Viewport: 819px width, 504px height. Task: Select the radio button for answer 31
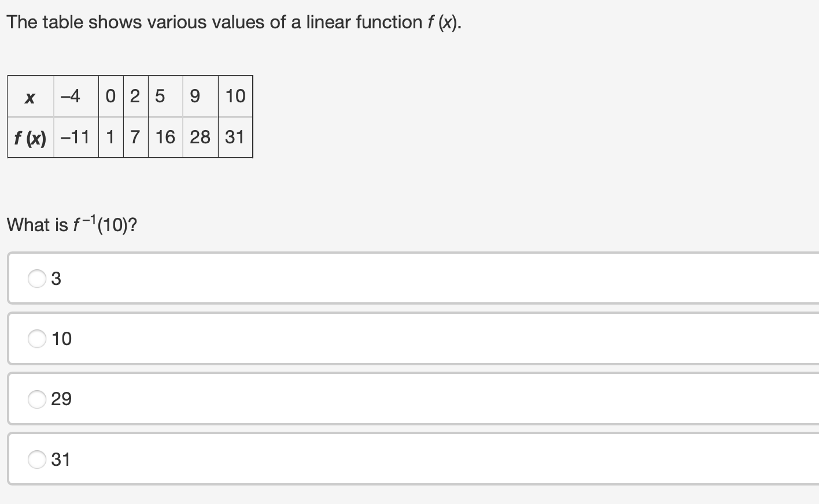(x=37, y=459)
